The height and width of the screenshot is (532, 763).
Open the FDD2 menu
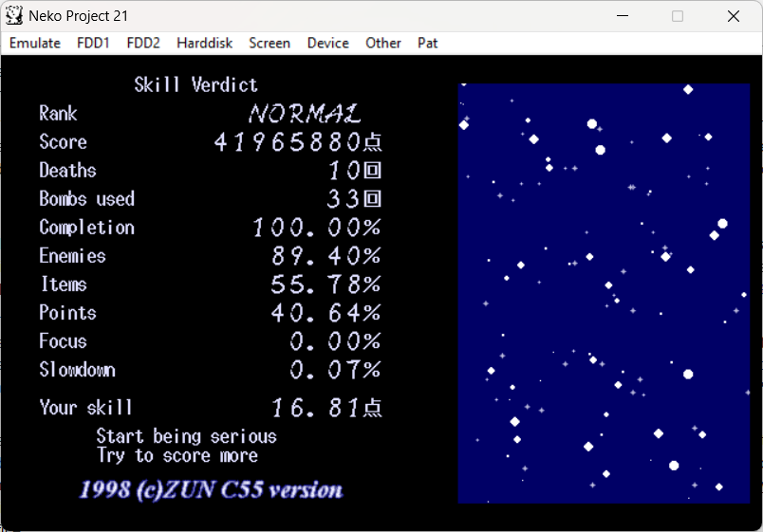[x=143, y=43]
